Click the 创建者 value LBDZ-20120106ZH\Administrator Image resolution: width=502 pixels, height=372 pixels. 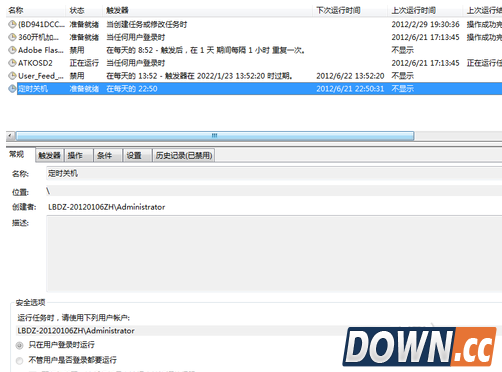pos(107,207)
